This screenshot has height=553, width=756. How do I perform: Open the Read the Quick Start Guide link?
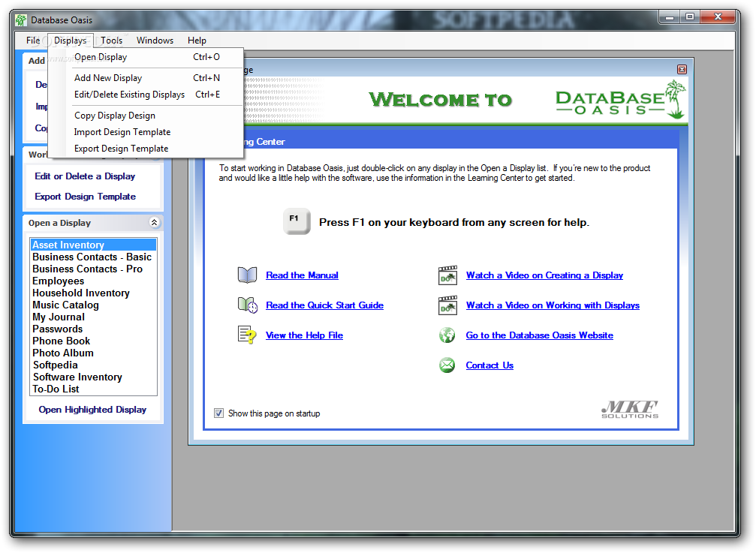[324, 305]
